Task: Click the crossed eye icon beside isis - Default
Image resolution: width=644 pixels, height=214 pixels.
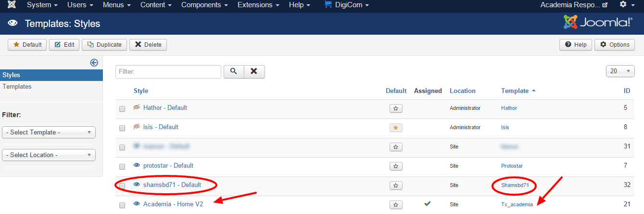Action: [x=137, y=127]
